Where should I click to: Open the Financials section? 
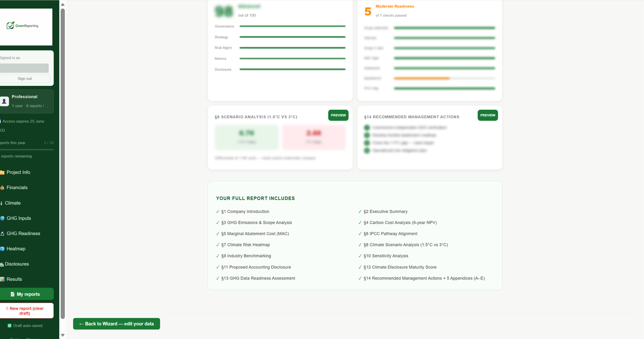(x=17, y=187)
